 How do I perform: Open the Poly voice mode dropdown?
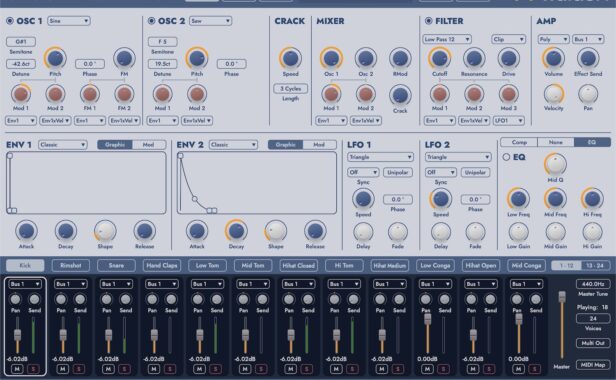point(554,39)
